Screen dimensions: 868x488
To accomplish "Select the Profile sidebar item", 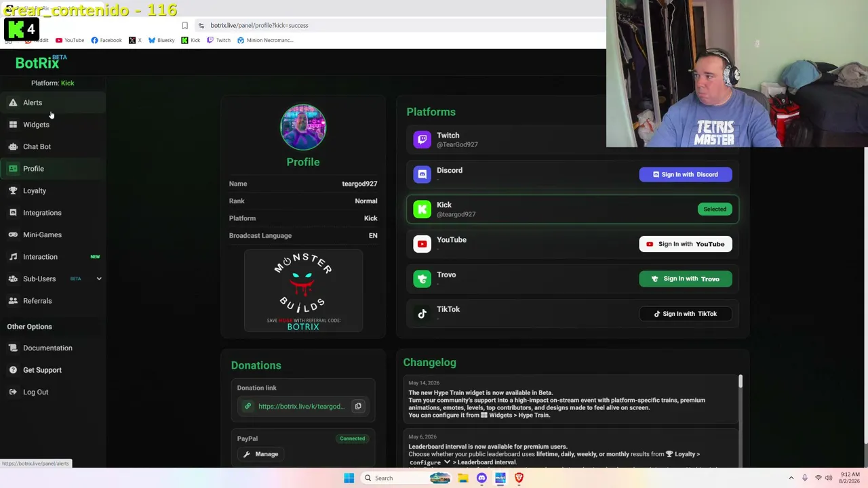I will coord(33,169).
